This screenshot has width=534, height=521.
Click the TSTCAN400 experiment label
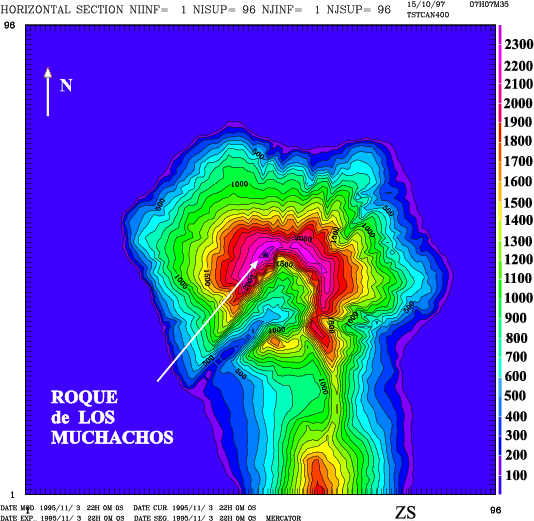point(428,15)
